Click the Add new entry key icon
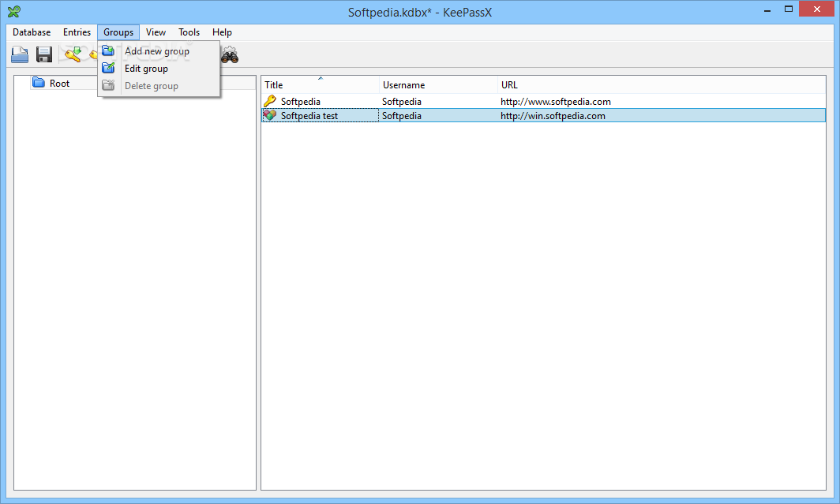 (x=73, y=54)
